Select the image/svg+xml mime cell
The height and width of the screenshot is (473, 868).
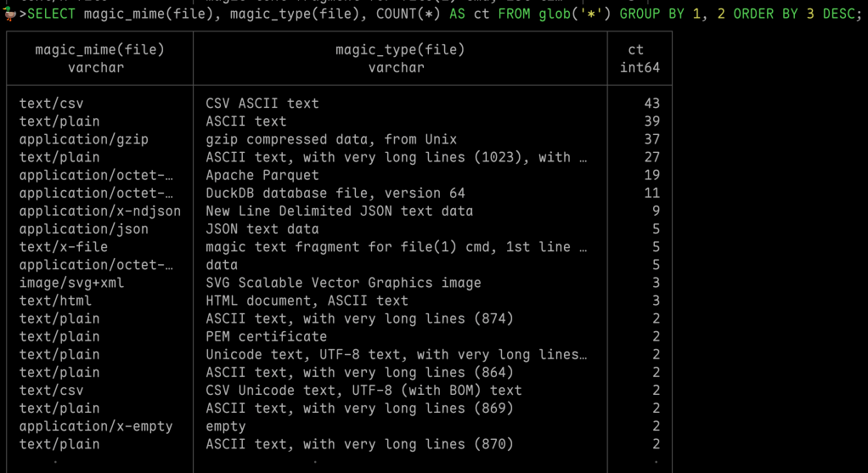71,283
